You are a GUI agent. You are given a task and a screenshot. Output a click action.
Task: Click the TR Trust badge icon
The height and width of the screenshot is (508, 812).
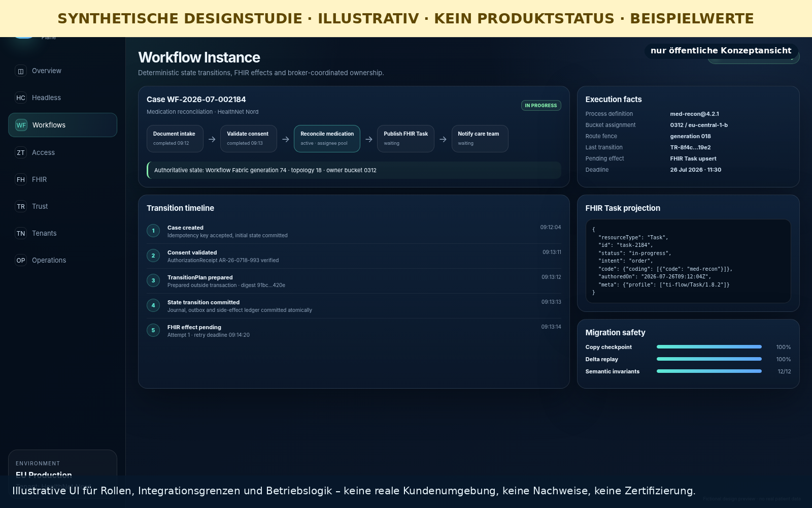click(21, 206)
